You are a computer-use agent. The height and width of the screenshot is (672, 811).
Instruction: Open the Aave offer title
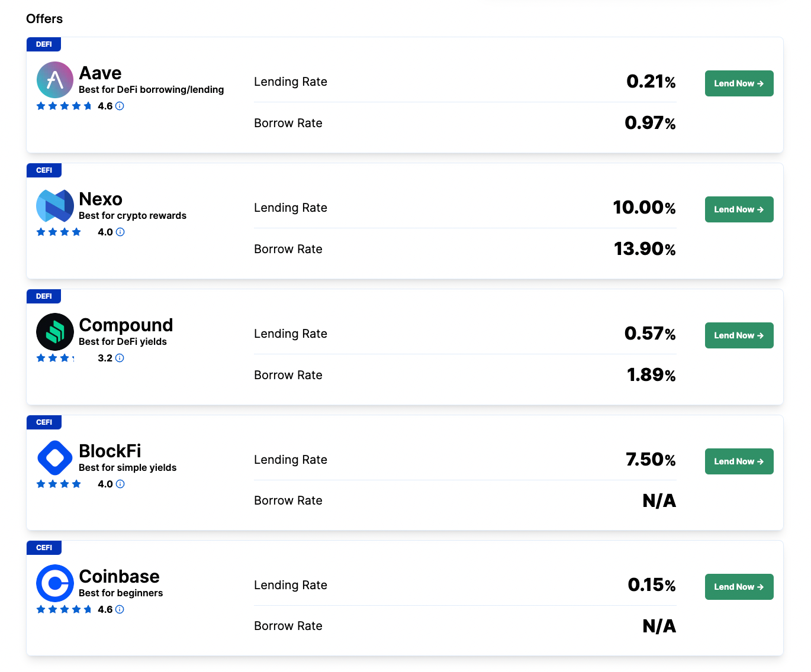(x=100, y=73)
